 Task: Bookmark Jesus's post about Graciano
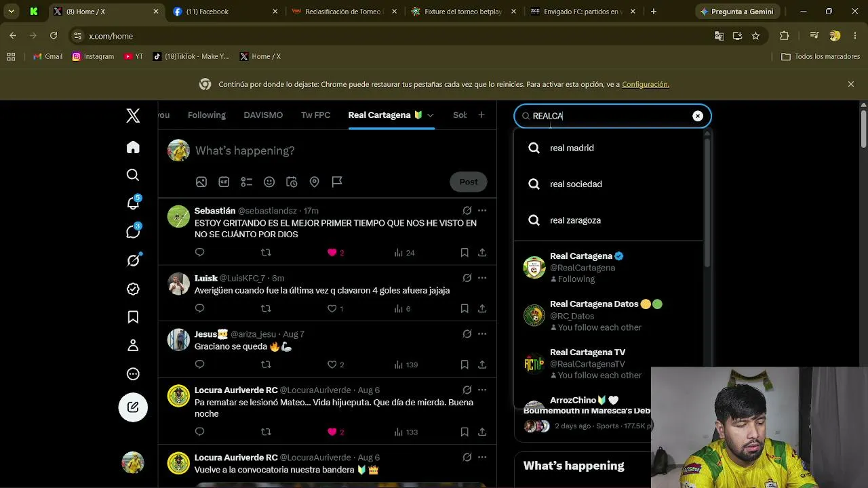(465, 364)
